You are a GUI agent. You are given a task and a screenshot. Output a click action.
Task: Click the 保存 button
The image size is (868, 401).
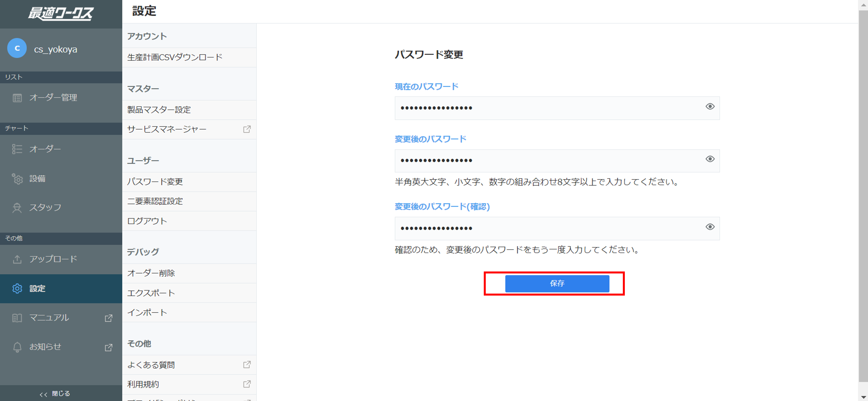557,284
